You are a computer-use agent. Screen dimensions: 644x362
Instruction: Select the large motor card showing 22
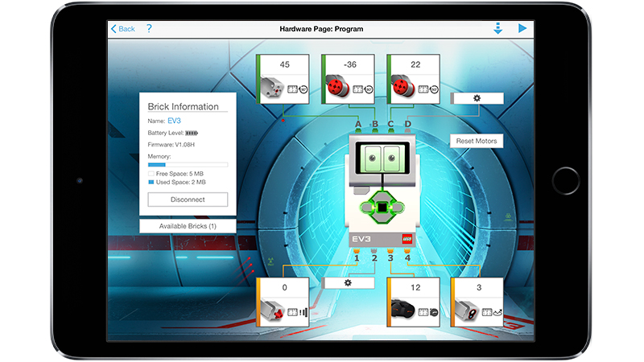pyautogui.click(x=414, y=79)
